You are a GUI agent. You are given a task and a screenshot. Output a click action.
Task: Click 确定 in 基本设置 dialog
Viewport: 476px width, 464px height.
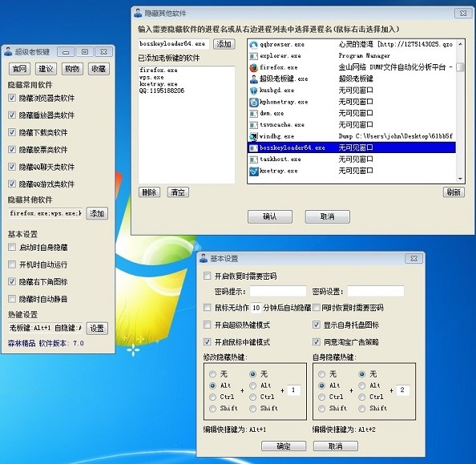click(x=284, y=446)
